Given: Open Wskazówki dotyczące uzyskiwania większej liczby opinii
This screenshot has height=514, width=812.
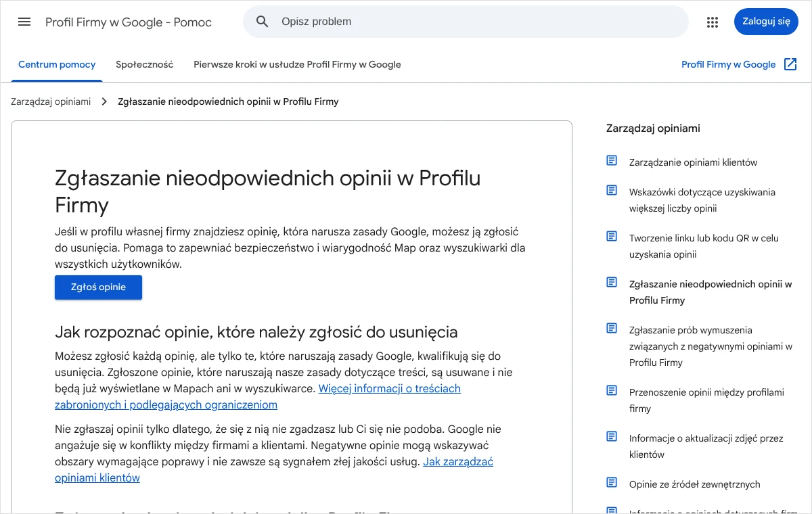Looking at the screenshot, I should pyautogui.click(x=702, y=200).
